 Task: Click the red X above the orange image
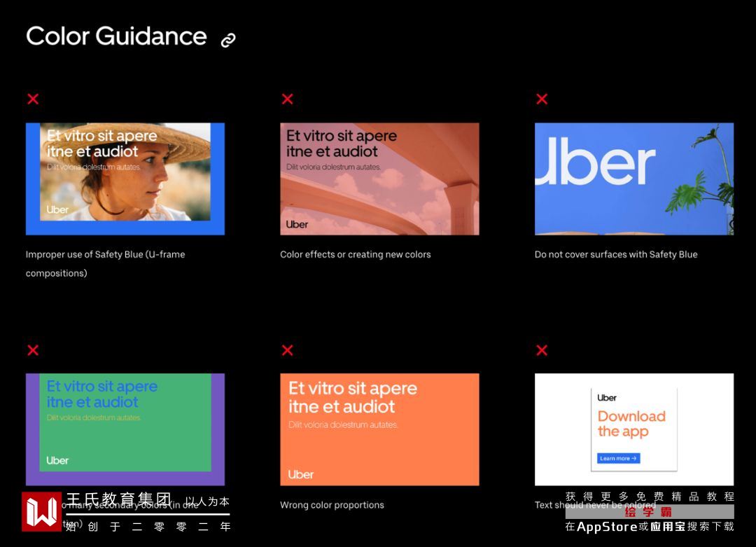pos(288,350)
